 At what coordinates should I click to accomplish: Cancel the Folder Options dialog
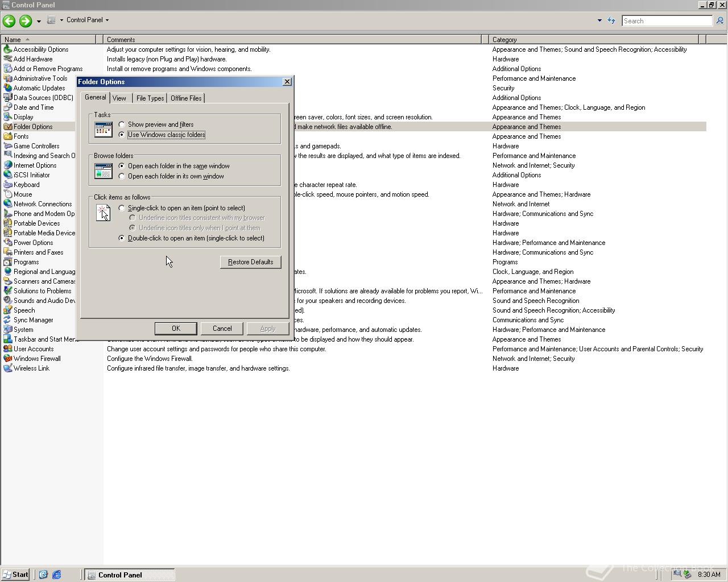click(x=222, y=329)
